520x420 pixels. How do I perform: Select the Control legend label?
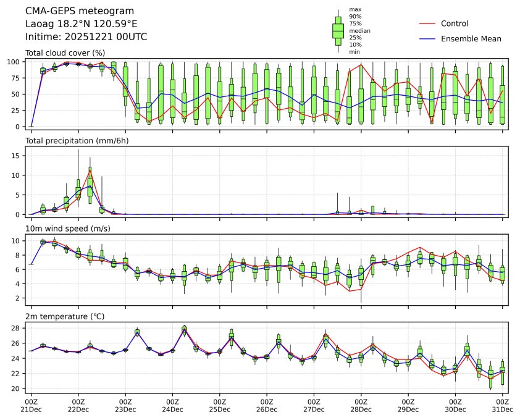tap(454, 23)
